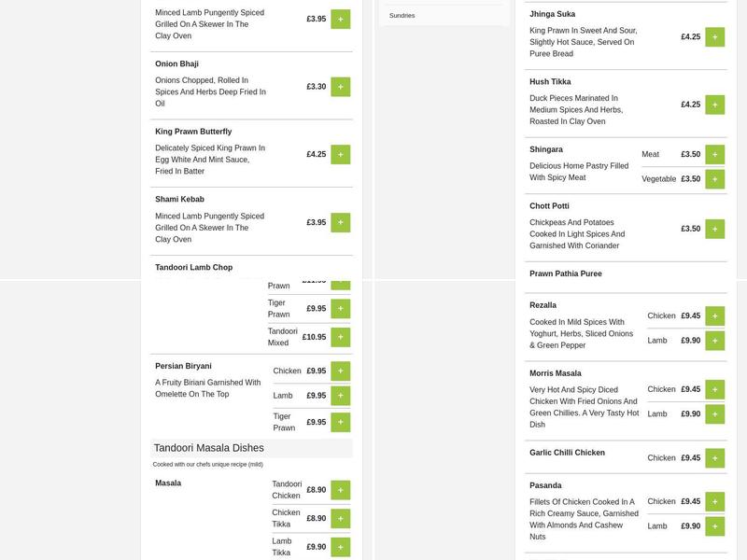This screenshot has width=747, height=560.
Task: Add Chicken Persian Biryani to order
Action: [340, 371]
